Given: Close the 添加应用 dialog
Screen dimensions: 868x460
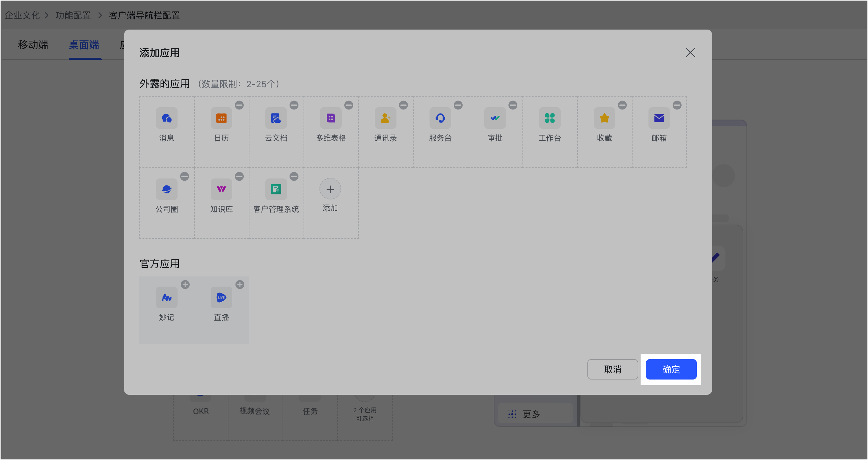Looking at the screenshot, I should [690, 52].
